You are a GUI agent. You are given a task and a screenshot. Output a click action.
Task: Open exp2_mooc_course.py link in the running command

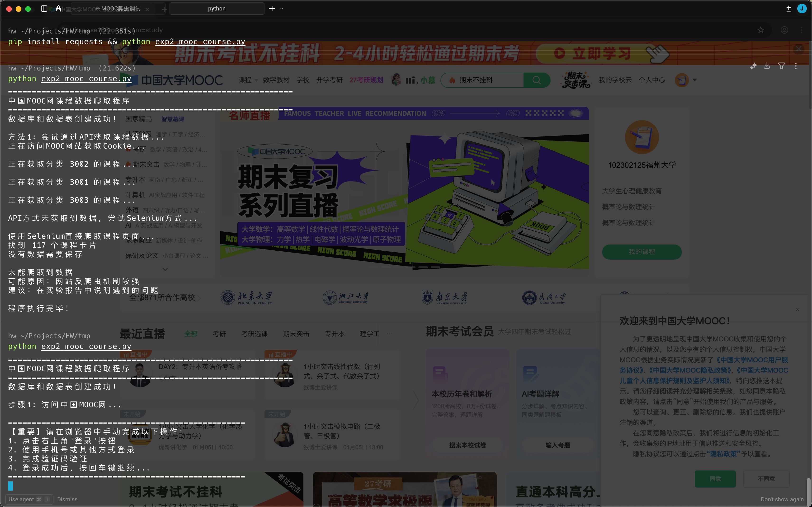(x=86, y=346)
